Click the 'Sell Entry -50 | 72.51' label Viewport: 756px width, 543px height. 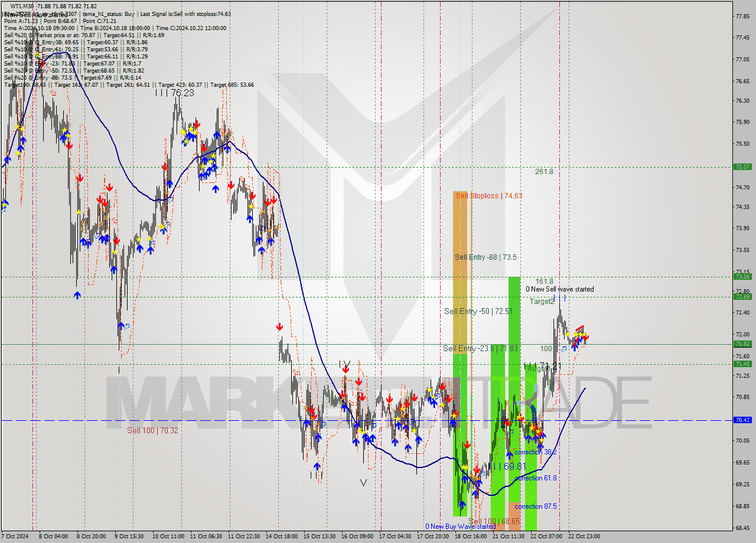(478, 311)
